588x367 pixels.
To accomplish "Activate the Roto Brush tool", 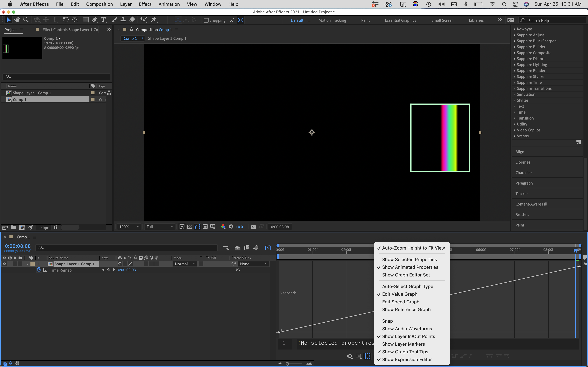I will point(143,20).
